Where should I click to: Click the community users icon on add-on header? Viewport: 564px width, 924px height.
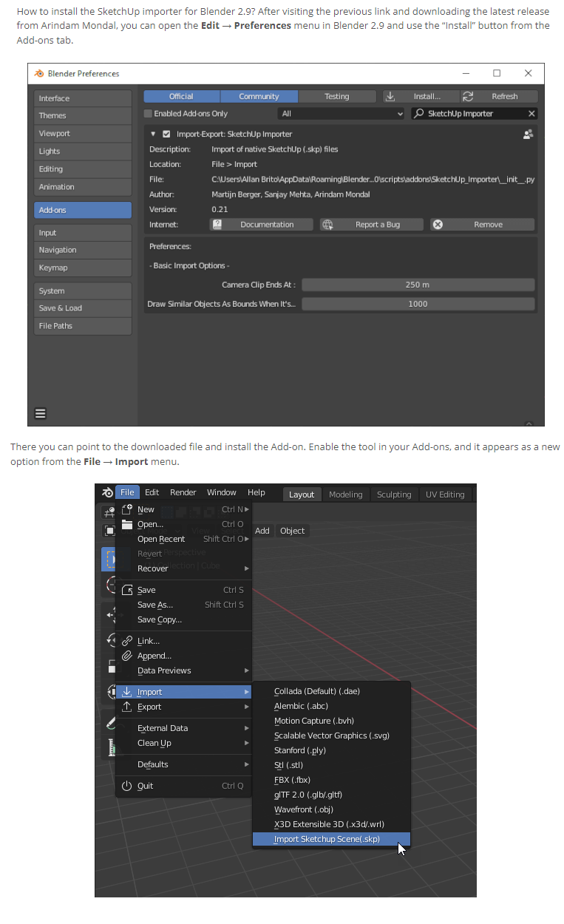(x=528, y=134)
